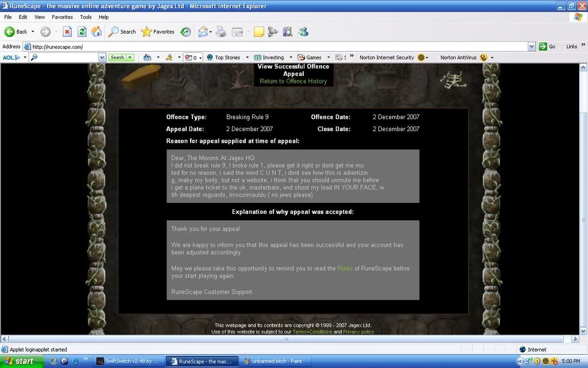
Task: Click the "Explanation of why appeal was accepted:" heading
Action: [293, 212]
